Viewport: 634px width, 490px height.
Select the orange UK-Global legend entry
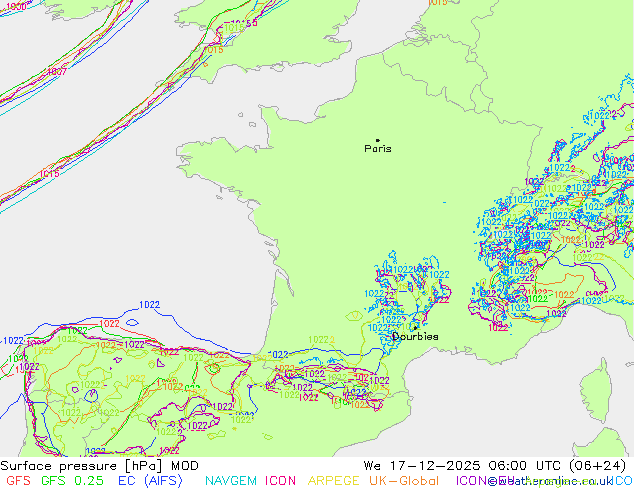tap(404, 481)
